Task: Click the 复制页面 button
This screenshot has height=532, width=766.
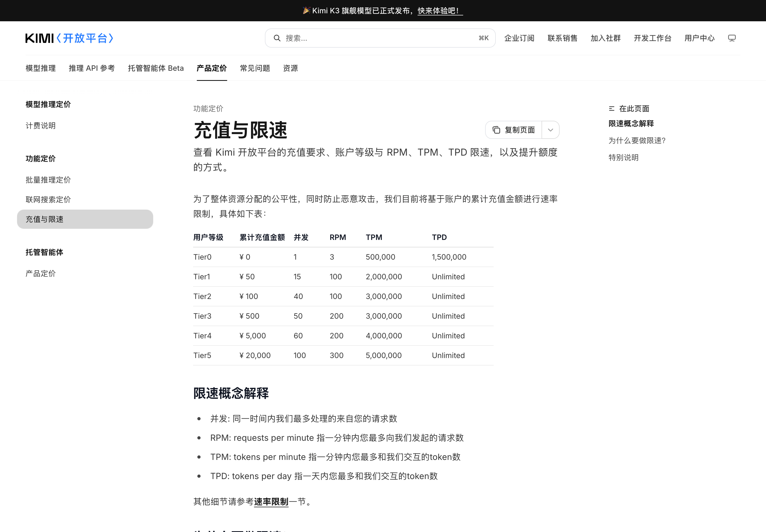Action: coord(514,130)
